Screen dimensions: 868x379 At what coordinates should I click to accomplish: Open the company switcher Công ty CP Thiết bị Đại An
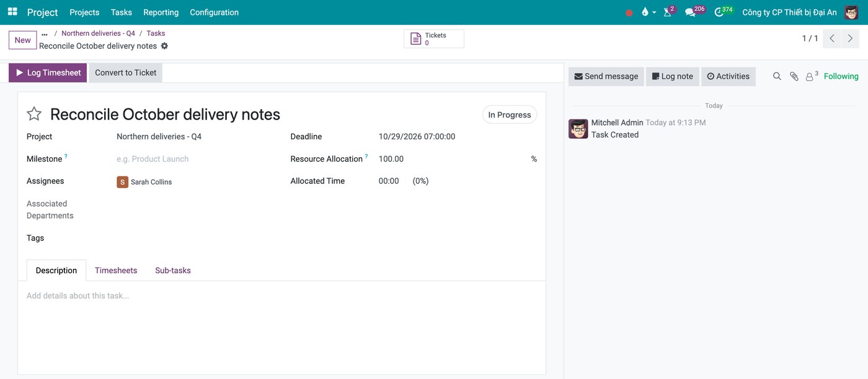click(789, 12)
